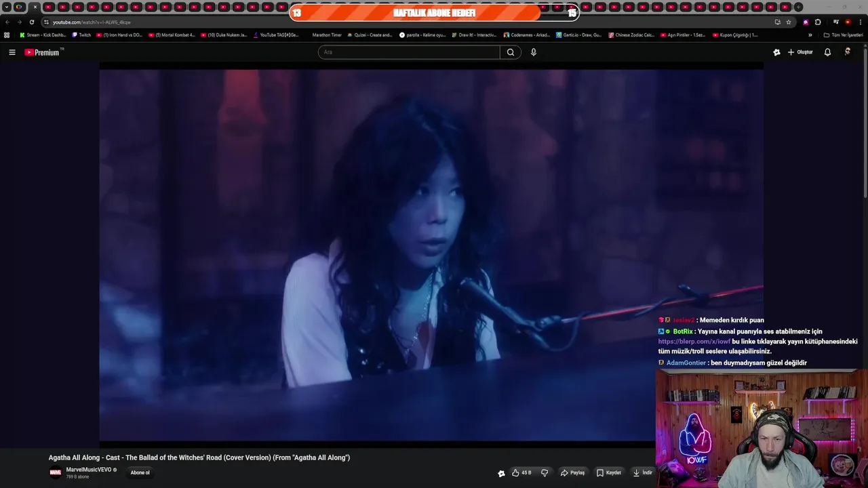Open the parolla - Kelime oyunu bookmark
This screenshot has width=868, height=488.
tap(422, 35)
